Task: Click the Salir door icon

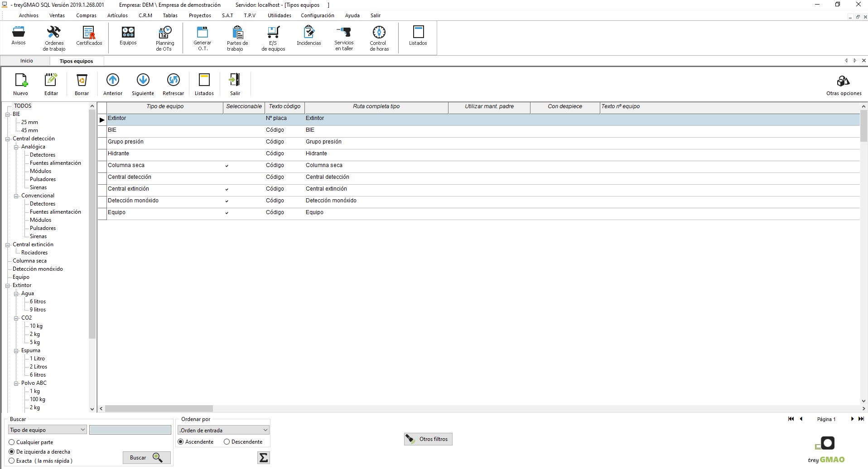Action: pyautogui.click(x=235, y=84)
